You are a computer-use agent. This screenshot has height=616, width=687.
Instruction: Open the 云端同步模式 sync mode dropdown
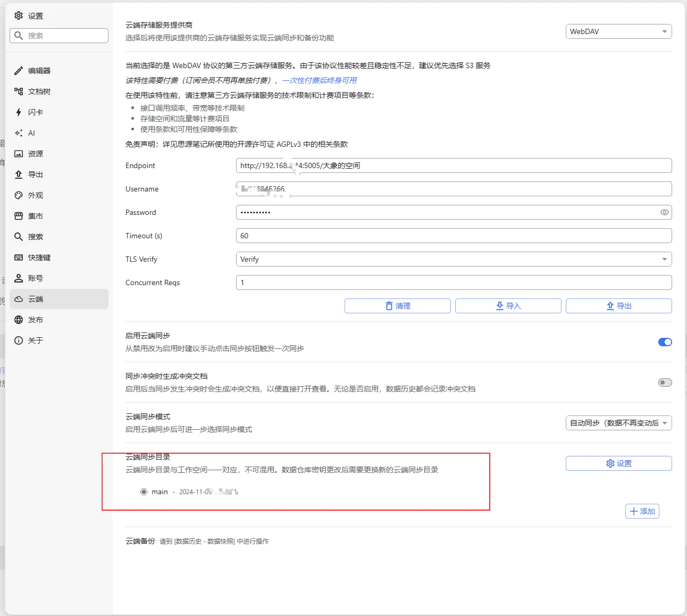point(618,423)
